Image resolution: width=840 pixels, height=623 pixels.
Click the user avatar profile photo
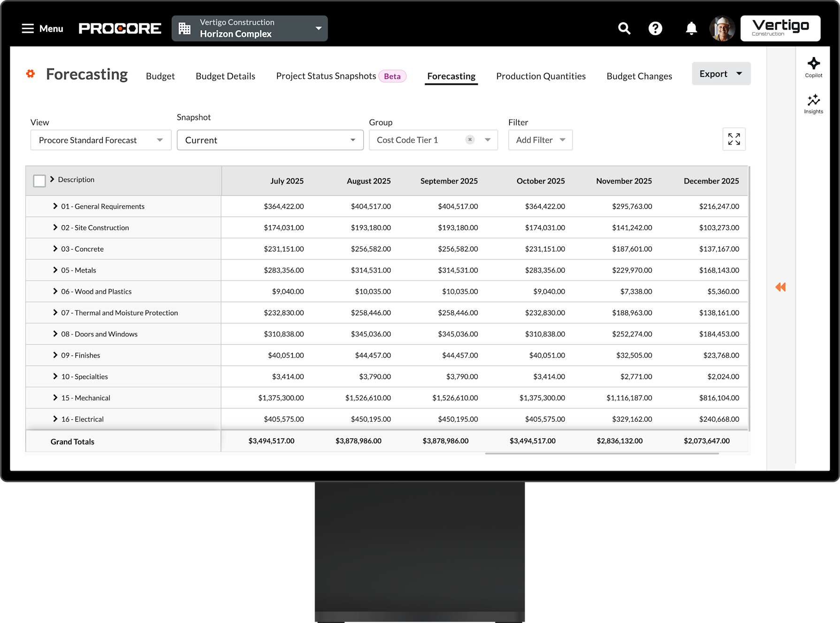722,28
